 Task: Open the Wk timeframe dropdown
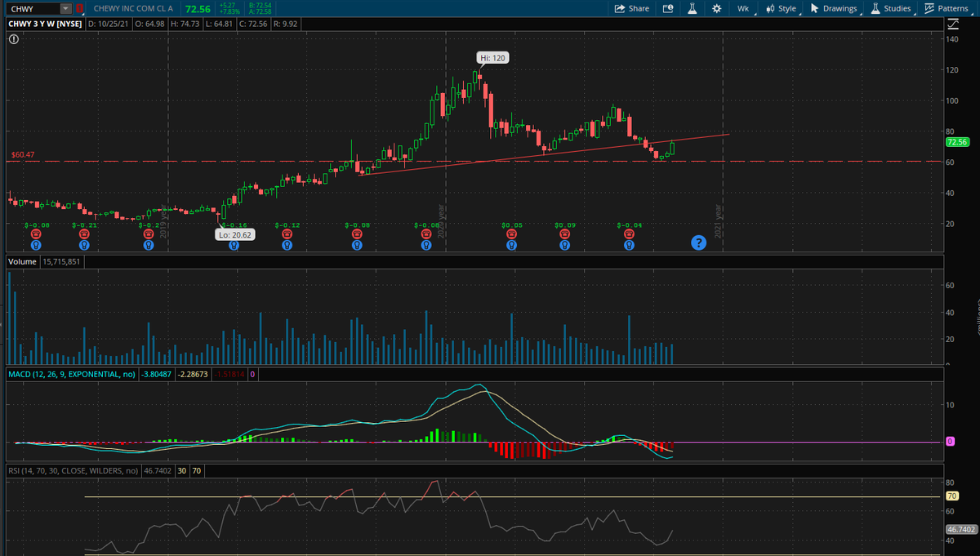click(745, 8)
